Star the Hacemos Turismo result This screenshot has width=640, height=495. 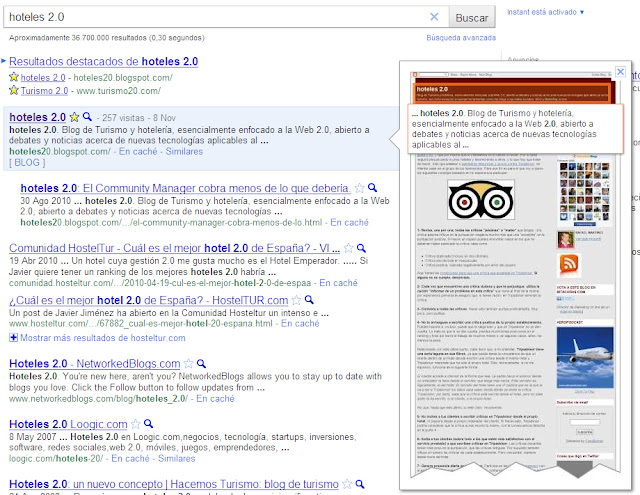tap(347, 484)
